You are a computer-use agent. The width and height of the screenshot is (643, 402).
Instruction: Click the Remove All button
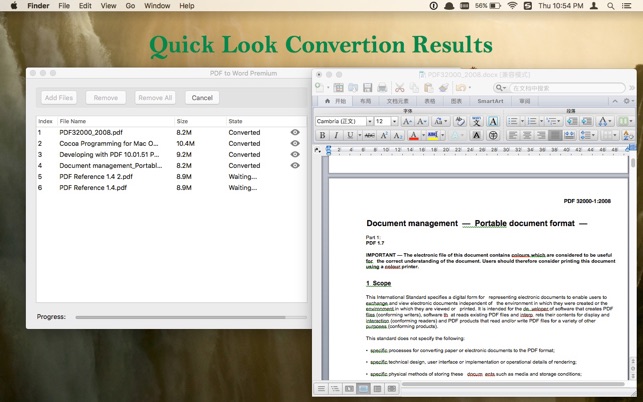155,98
